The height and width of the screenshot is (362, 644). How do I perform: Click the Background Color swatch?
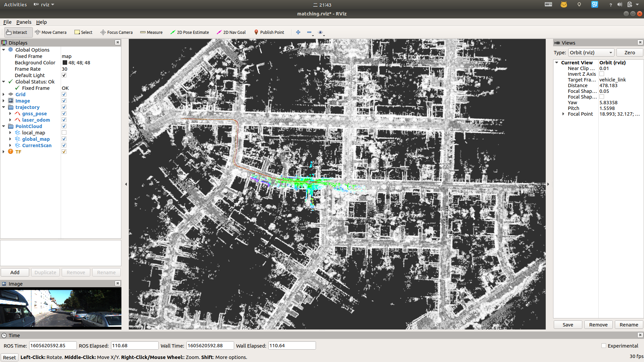65,63
